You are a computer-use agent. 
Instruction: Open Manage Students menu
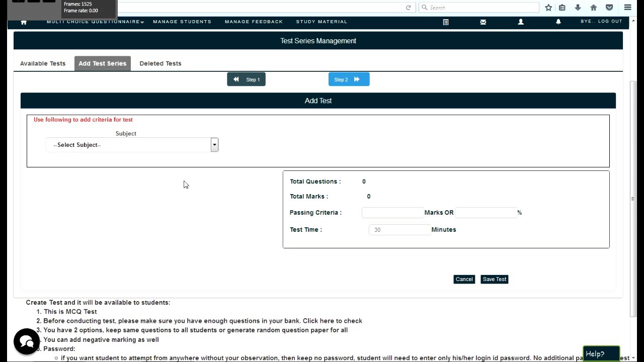[182, 22]
